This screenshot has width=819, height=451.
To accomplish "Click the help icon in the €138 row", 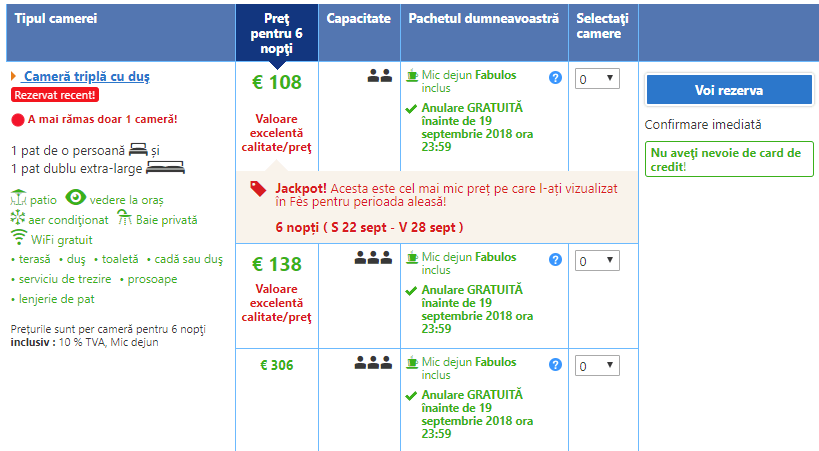I will pos(555,260).
